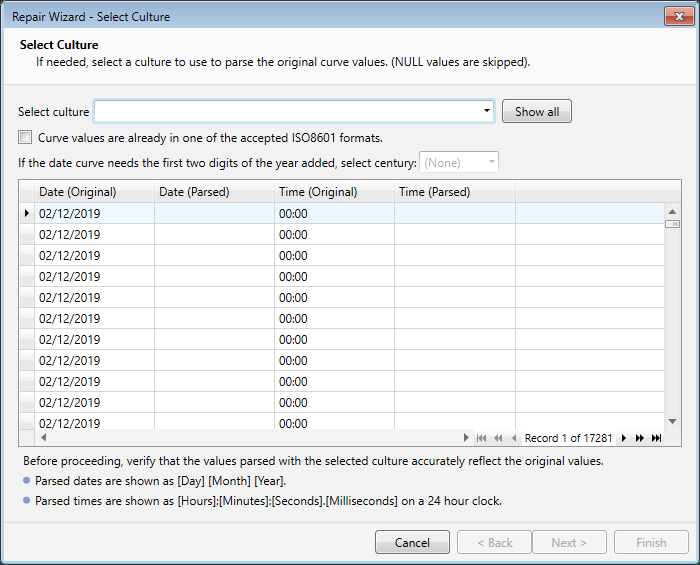The image size is (700, 565).
Task: Go to next record in navigator
Action: [x=624, y=438]
